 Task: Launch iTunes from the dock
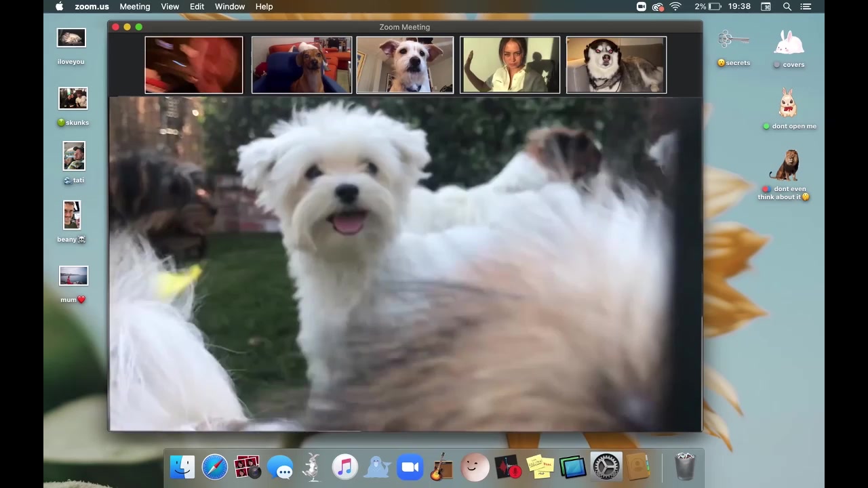(345, 468)
